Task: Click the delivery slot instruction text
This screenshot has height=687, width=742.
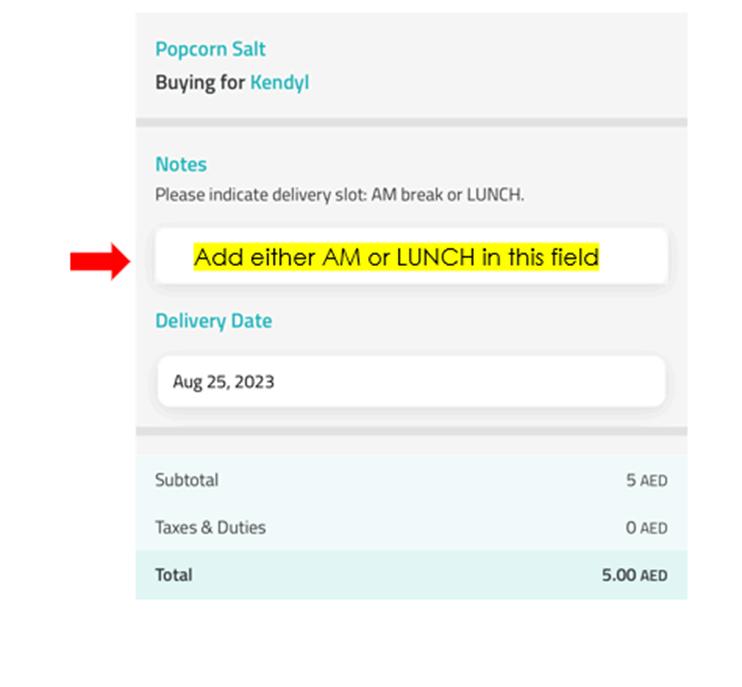Action: click(x=339, y=194)
